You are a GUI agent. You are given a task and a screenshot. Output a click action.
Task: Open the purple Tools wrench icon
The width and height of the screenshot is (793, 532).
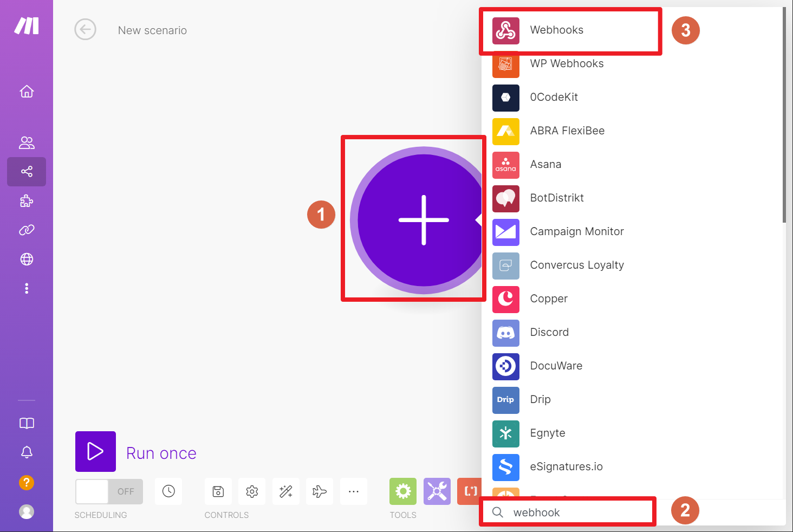click(437, 491)
